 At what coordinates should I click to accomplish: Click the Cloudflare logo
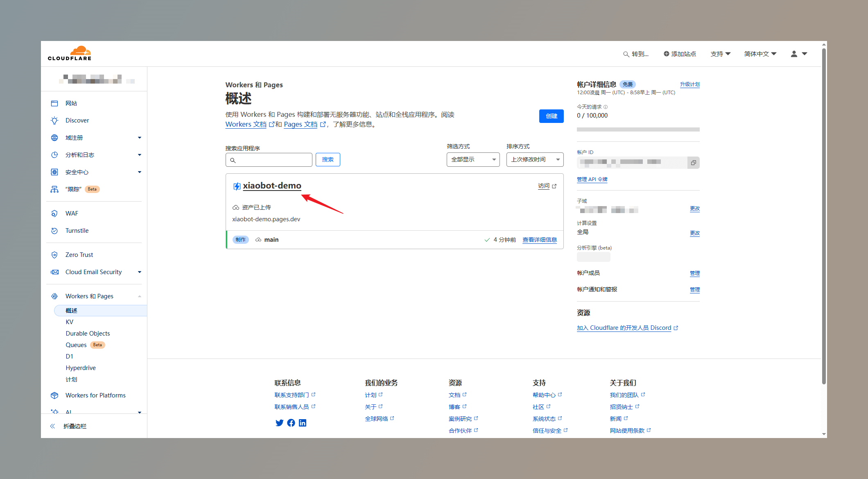click(x=70, y=53)
